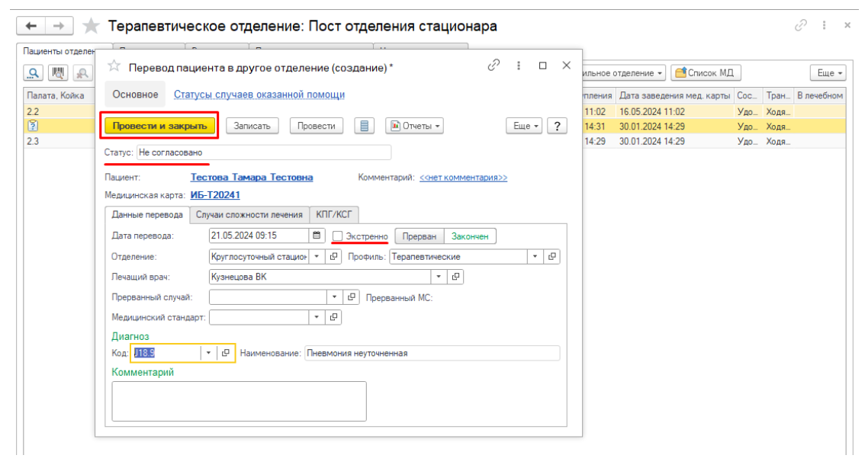The width and height of the screenshot is (868, 468).
Task: Expand the Профиль dropdown list
Action: pyautogui.click(x=535, y=257)
